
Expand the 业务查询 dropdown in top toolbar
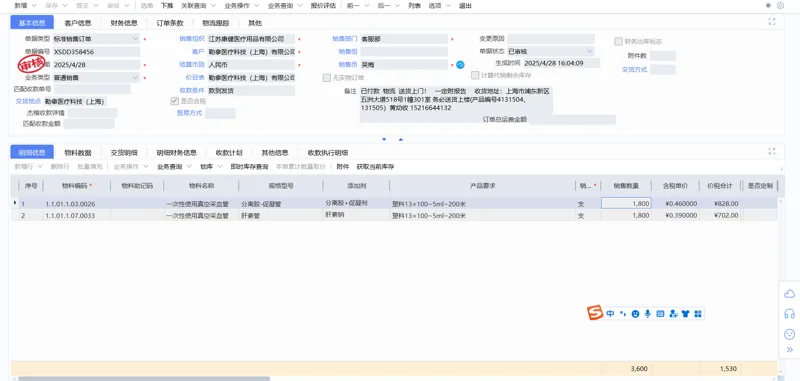click(x=299, y=6)
